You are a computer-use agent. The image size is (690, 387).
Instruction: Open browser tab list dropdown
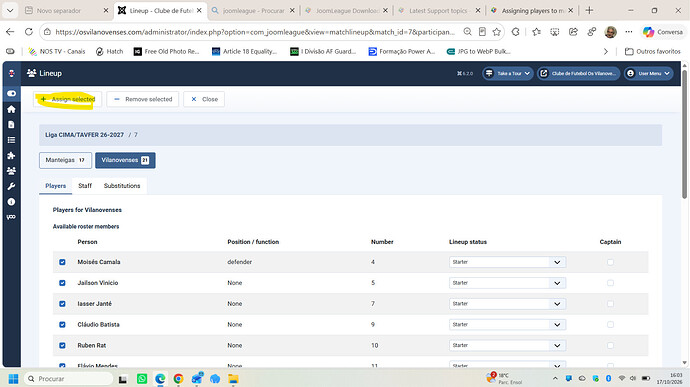tap(10, 10)
